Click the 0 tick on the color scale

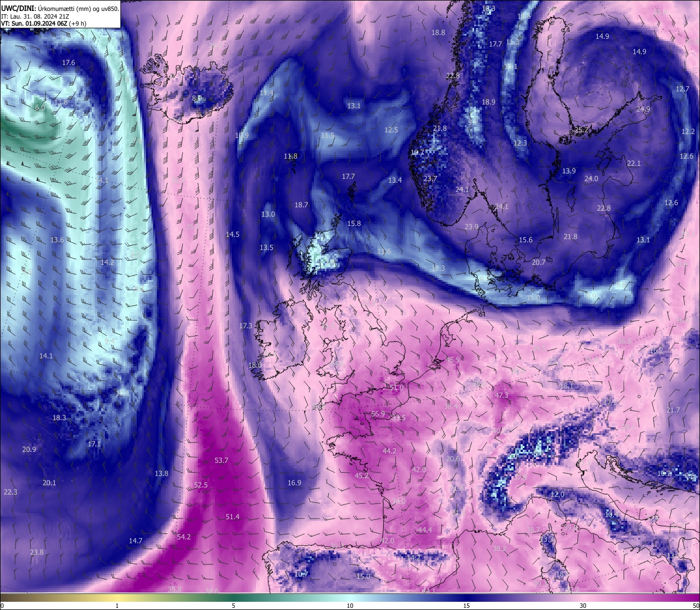[2, 606]
